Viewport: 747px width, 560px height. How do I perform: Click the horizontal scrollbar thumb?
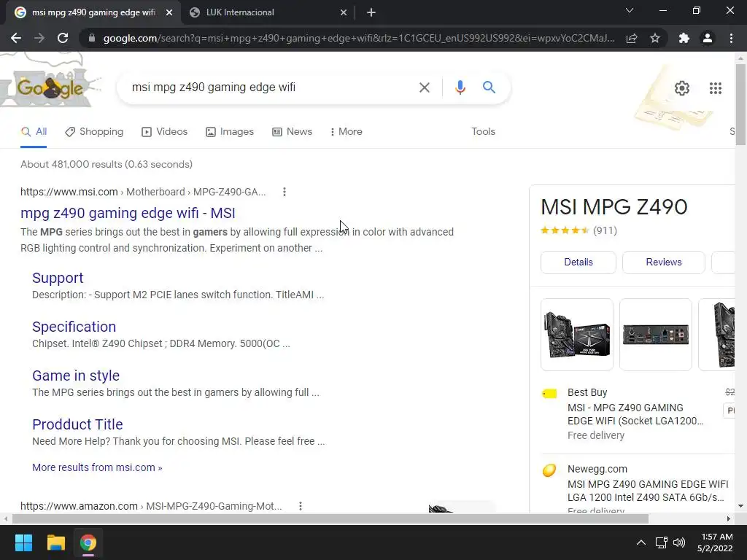click(x=330, y=518)
